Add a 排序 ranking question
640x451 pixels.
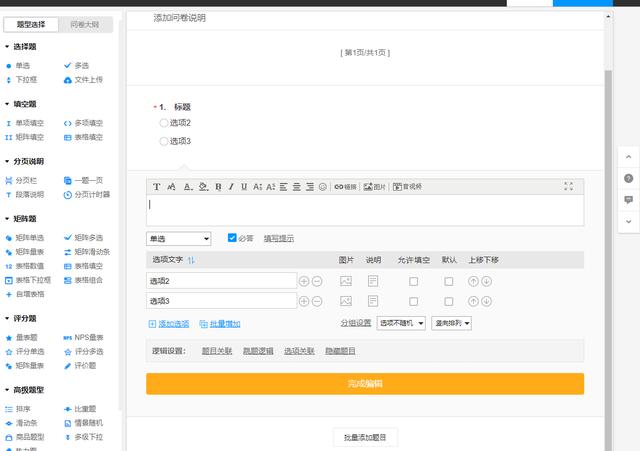coord(18,409)
